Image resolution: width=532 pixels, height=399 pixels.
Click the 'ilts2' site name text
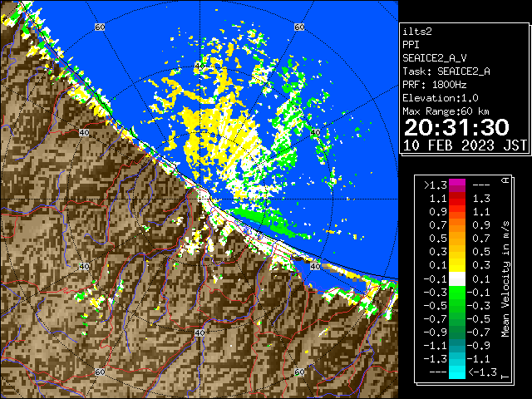pos(417,32)
